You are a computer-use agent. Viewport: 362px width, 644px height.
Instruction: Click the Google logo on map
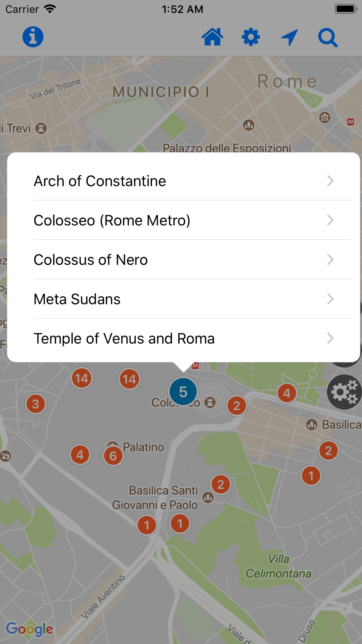(30, 629)
